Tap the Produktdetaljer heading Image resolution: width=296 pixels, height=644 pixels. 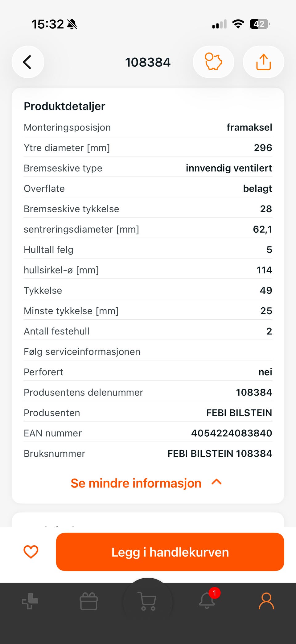coord(64,106)
